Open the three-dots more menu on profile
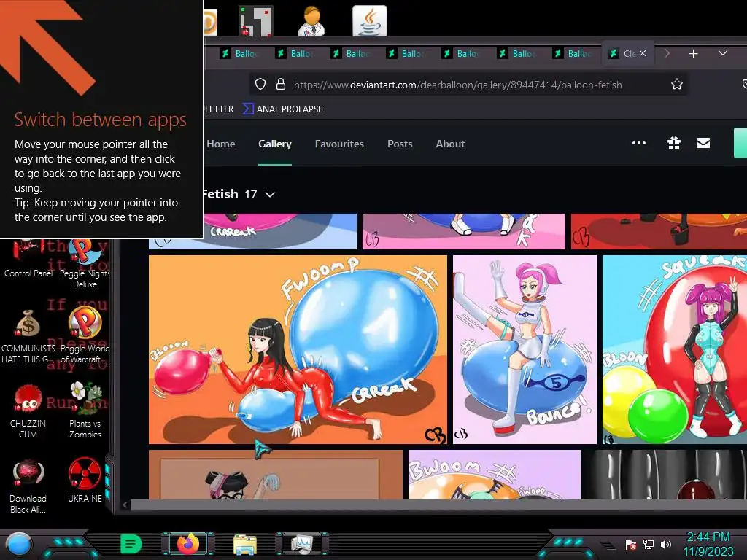The image size is (747, 560). point(639,143)
